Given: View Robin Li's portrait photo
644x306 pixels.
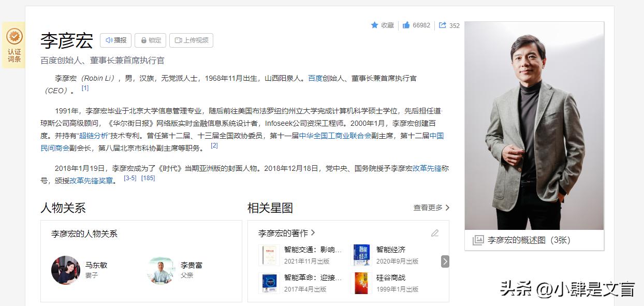Looking at the screenshot, I should pyautogui.click(x=534, y=124).
